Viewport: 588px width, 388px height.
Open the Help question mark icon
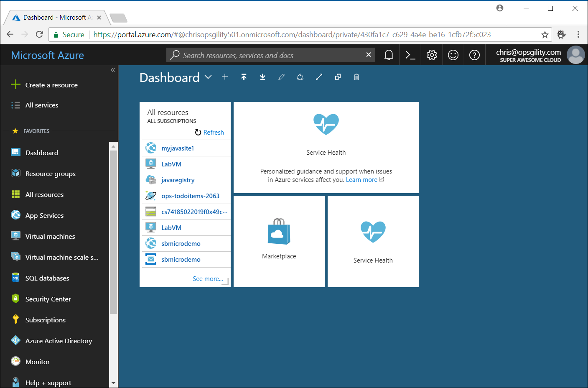click(x=474, y=55)
